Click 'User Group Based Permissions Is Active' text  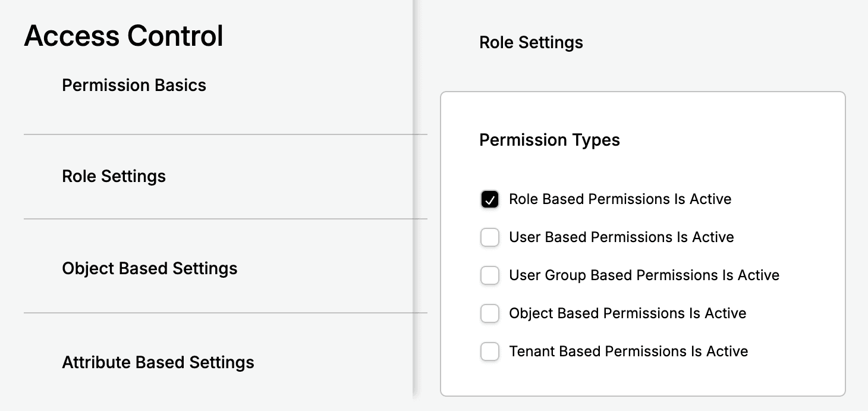point(644,275)
